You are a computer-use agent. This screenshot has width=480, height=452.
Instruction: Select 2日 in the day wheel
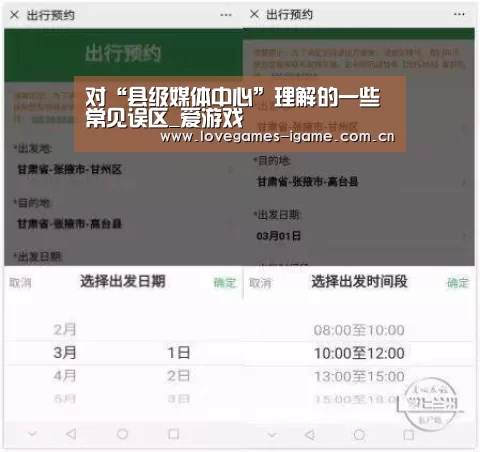pos(179,376)
